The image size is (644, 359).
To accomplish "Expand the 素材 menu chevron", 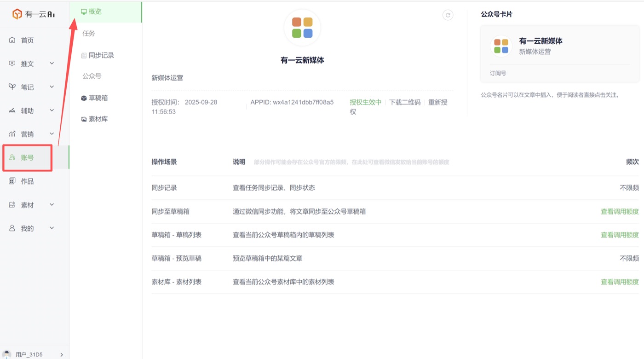I will (x=52, y=205).
